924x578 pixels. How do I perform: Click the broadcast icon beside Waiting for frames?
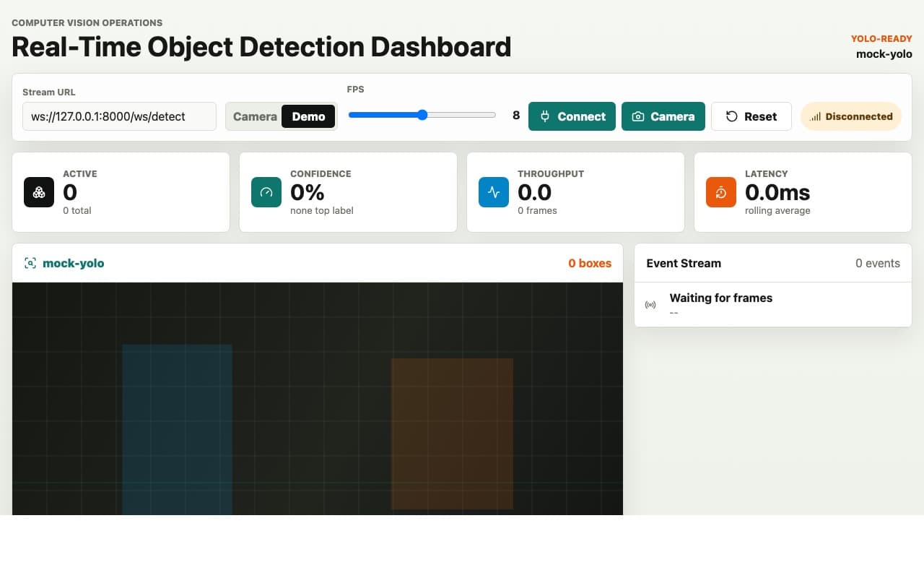click(x=650, y=305)
